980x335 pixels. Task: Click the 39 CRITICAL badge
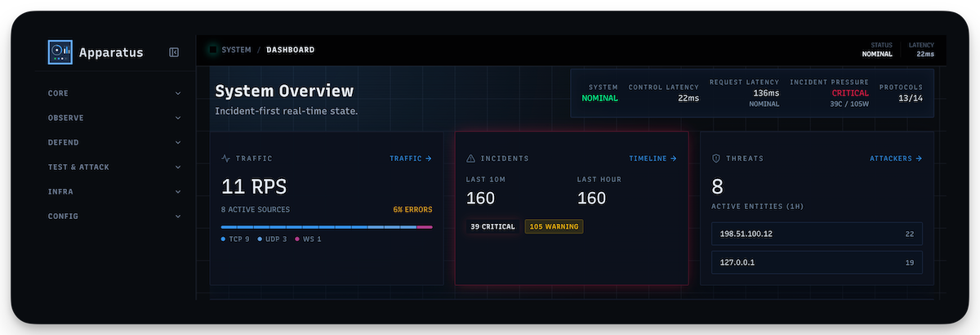click(493, 226)
